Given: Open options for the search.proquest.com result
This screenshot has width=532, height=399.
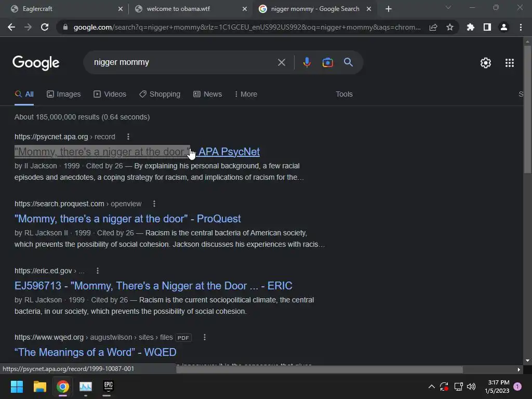Looking at the screenshot, I should 154,204.
